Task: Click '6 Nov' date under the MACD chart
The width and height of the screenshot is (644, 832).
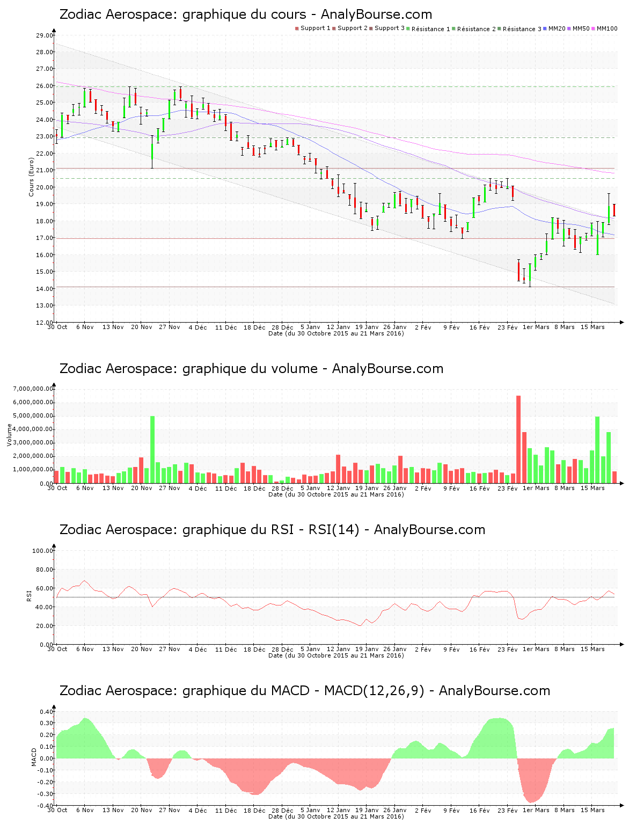Action: [85, 810]
